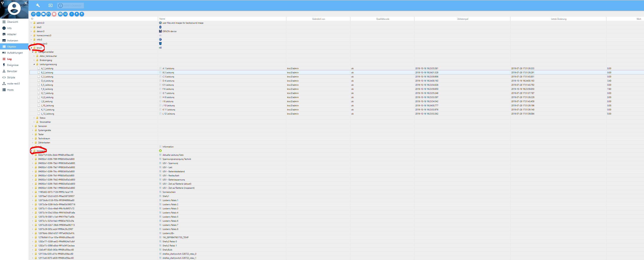This screenshot has height=260, width=644.
Task: Toggle the pink states view button
Action: pos(54,14)
